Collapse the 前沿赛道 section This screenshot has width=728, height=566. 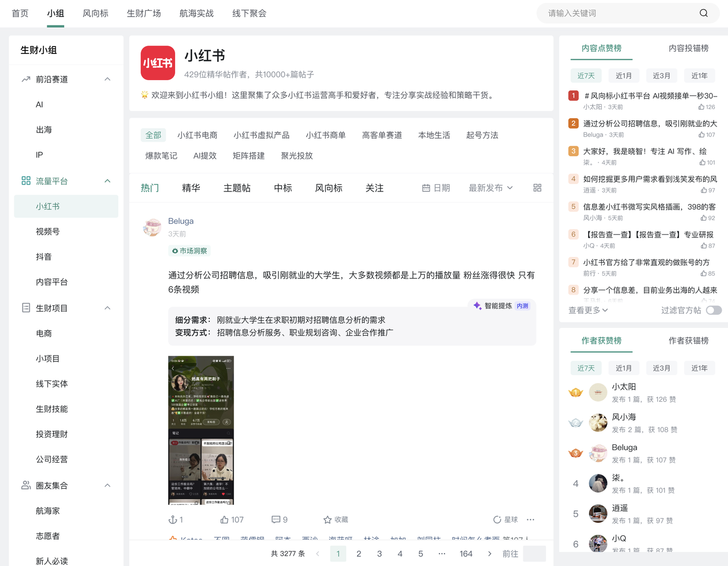[x=107, y=80]
